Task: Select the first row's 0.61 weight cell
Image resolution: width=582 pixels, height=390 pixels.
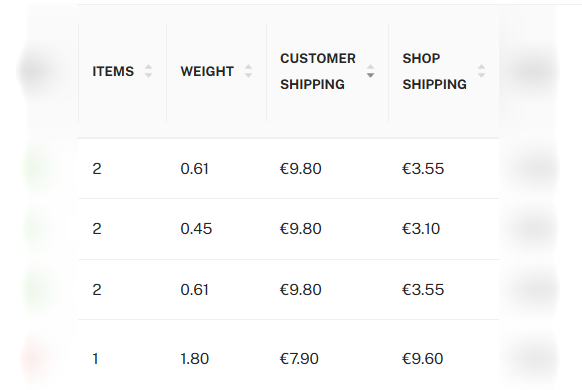Action: point(194,169)
